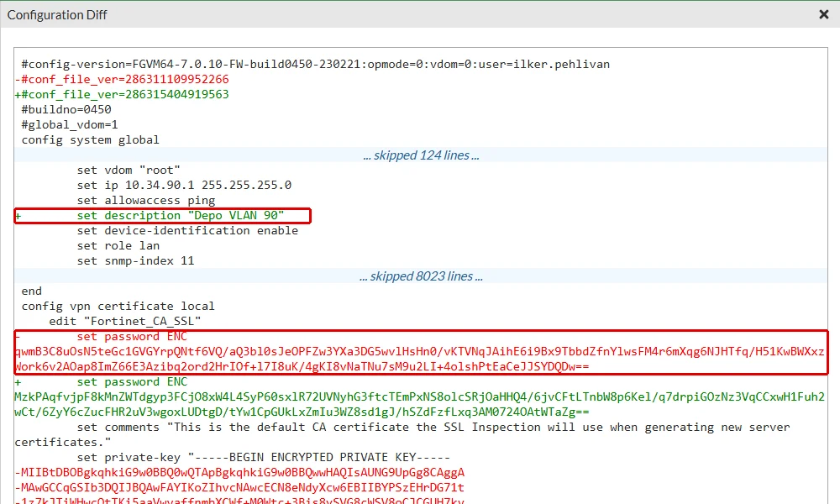Click the config-version header line
The width and height of the screenshot is (840, 504).
315,65
